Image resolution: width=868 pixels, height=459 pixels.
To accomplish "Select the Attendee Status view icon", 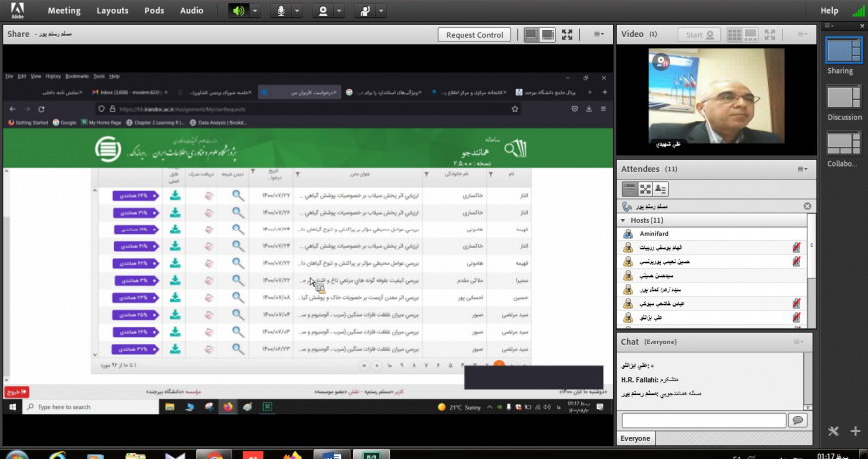I will [660, 189].
